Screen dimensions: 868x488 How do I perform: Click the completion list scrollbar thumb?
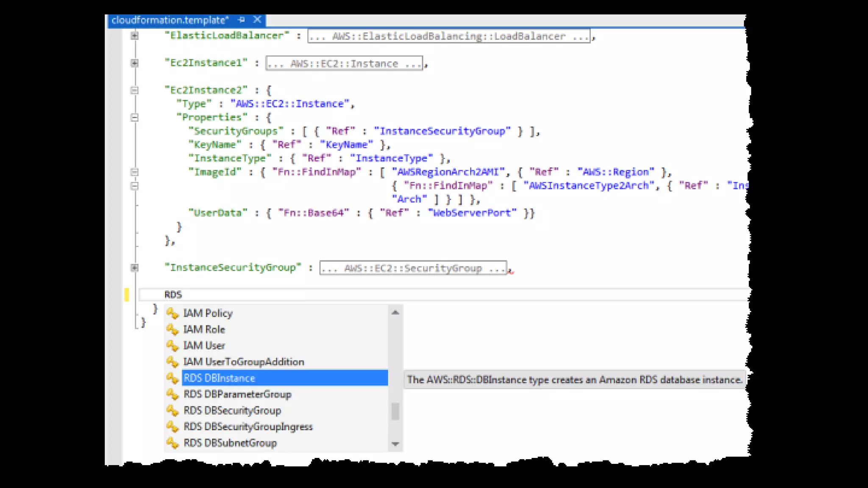click(x=395, y=411)
